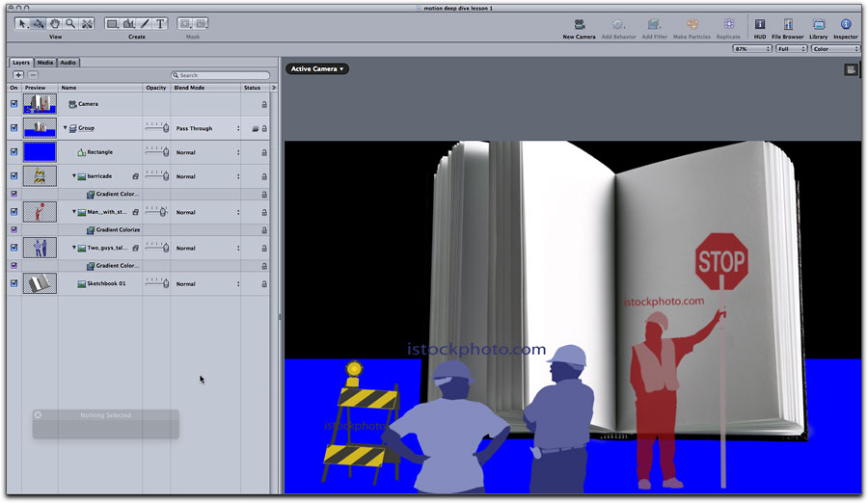Viewport: 868px width, 503px height.
Task: Open the Active Camera dropdown
Action: pos(317,69)
